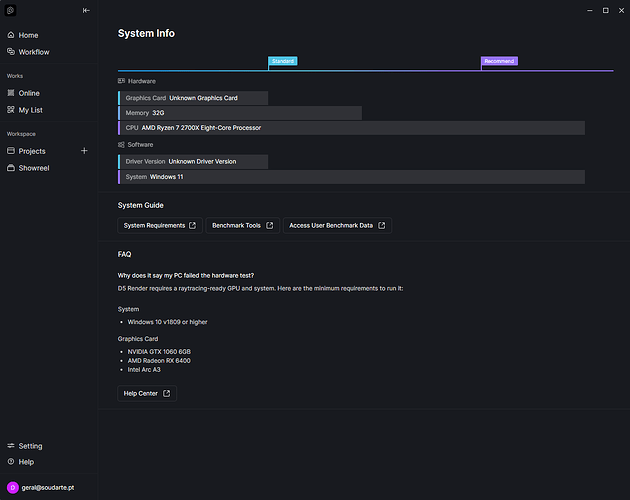The image size is (630, 500).
Task: Click the Standard marker on the bar
Action: 283,61
